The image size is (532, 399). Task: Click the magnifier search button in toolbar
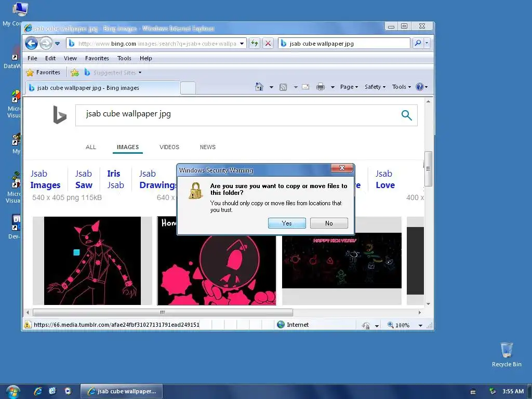pos(418,43)
